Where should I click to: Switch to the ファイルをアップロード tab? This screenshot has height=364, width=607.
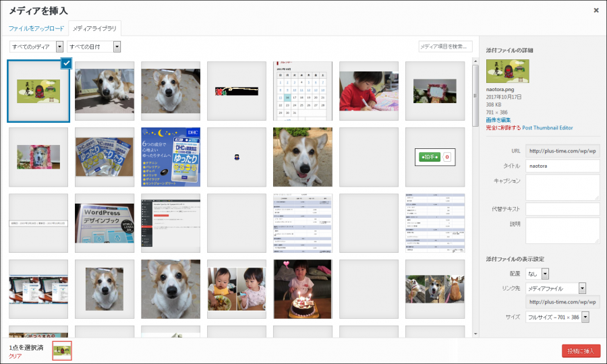tap(36, 28)
